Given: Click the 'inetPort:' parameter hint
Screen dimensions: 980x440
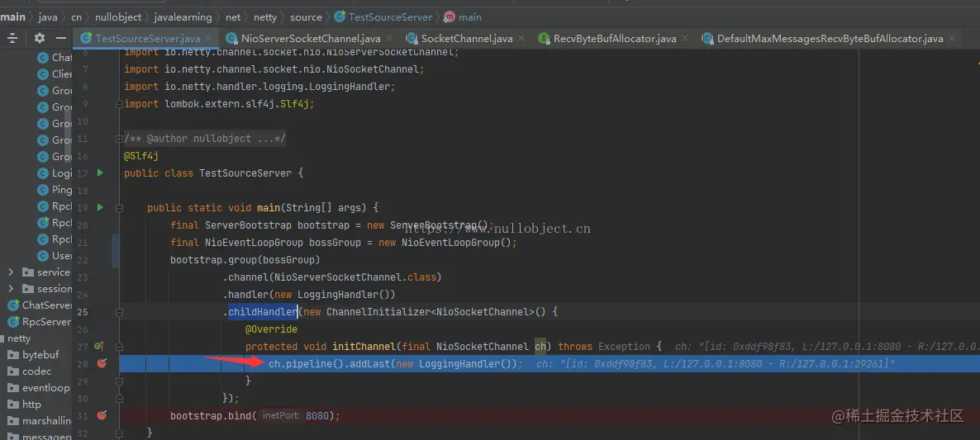Looking at the screenshot, I should tap(281, 415).
